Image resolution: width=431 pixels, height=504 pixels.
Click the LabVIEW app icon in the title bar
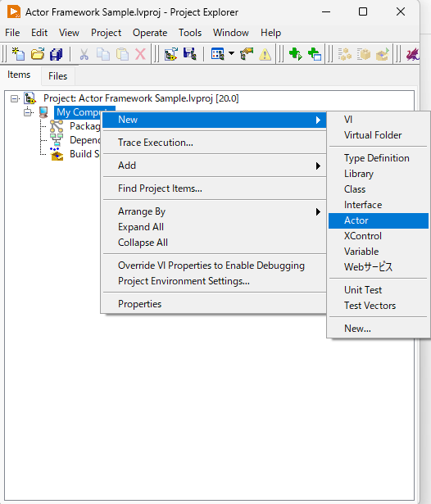point(13,12)
